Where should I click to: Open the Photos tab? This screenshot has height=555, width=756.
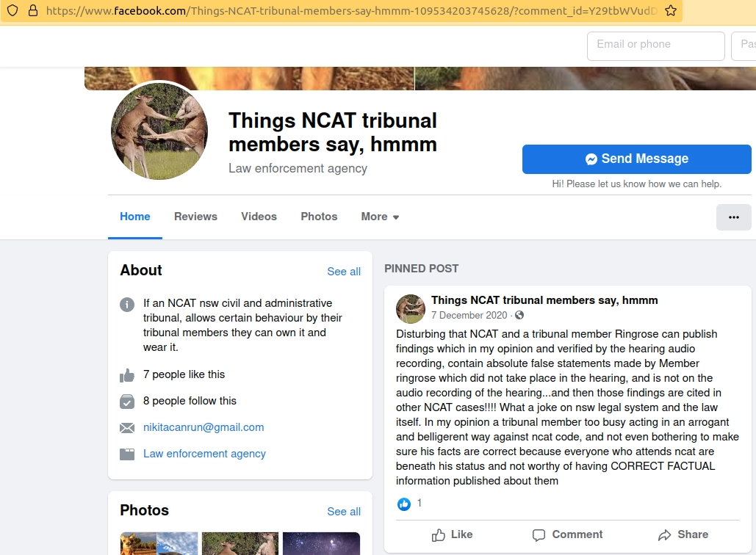coord(319,217)
